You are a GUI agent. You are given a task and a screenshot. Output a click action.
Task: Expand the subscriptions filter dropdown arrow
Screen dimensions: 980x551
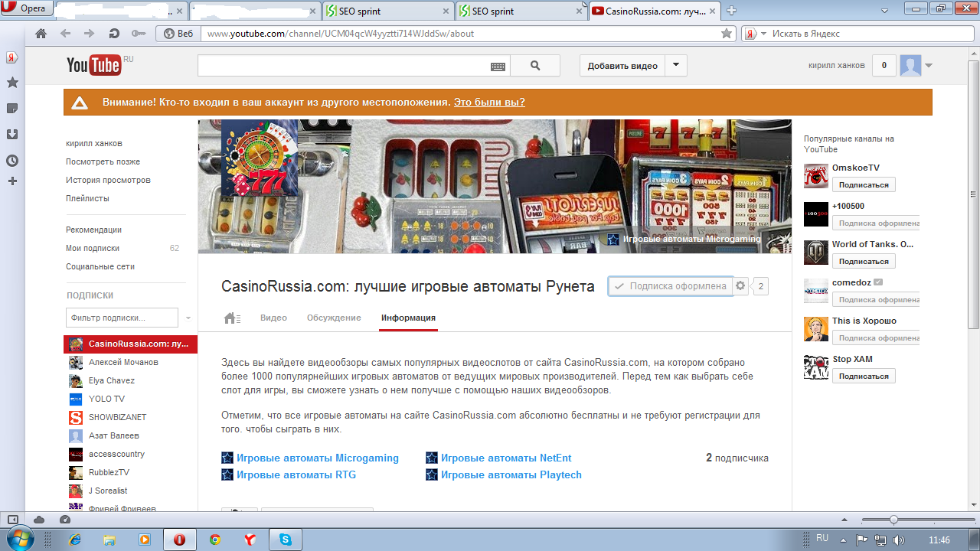click(188, 318)
